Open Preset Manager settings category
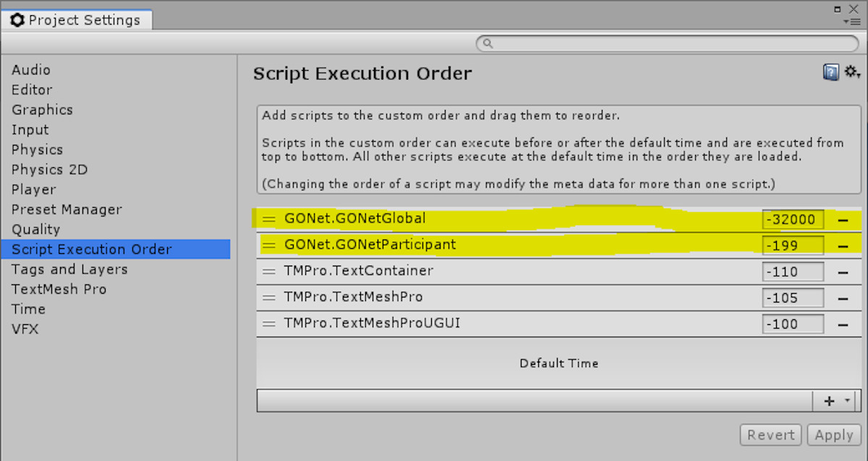 67,210
